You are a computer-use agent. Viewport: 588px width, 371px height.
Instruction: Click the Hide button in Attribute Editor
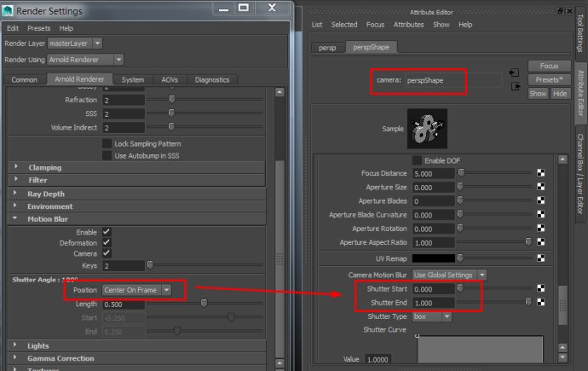point(560,94)
